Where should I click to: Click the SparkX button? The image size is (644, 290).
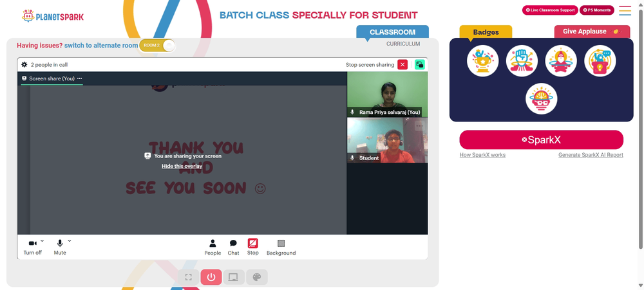tap(542, 140)
